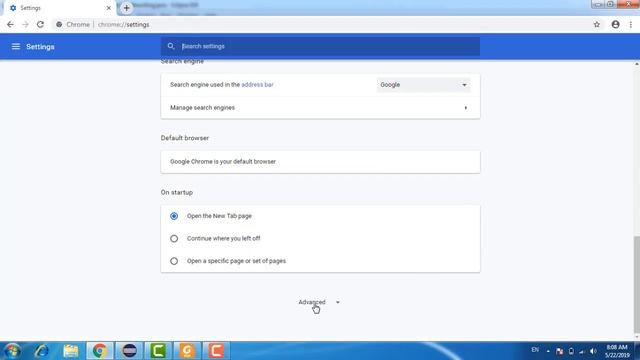Open a new tab with the plus button
This screenshot has height=360, width=640.
[126, 8]
